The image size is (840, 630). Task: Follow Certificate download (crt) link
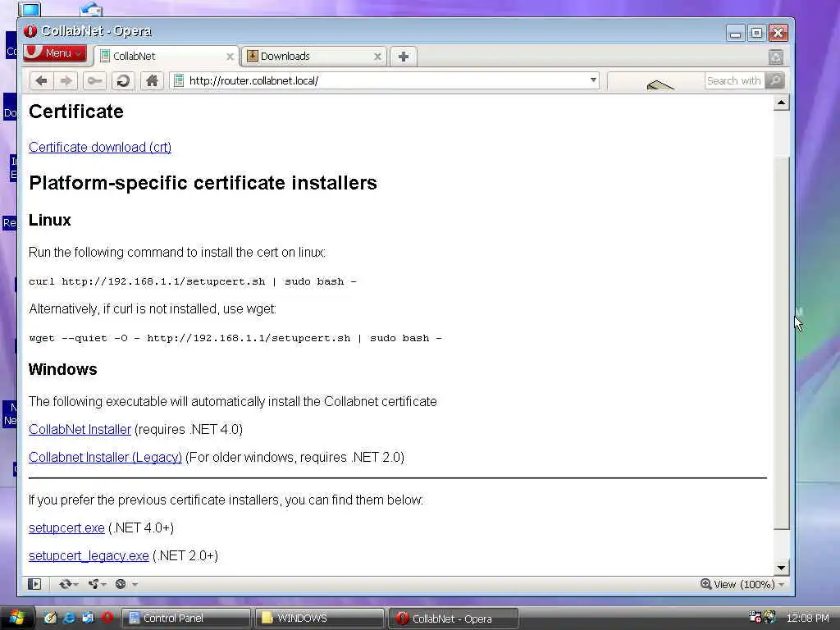click(x=100, y=148)
